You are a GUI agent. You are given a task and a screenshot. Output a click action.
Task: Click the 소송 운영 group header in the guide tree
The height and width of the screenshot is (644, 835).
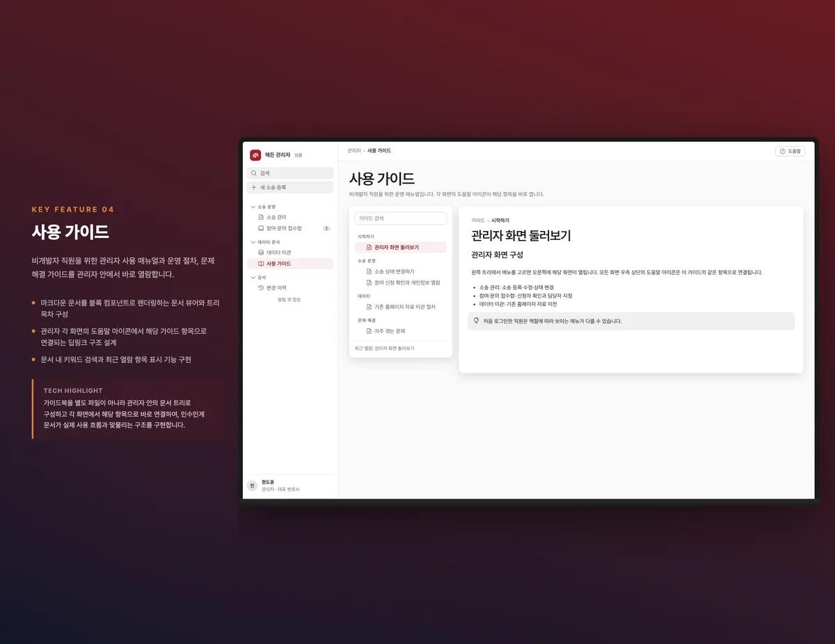[x=367, y=261]
